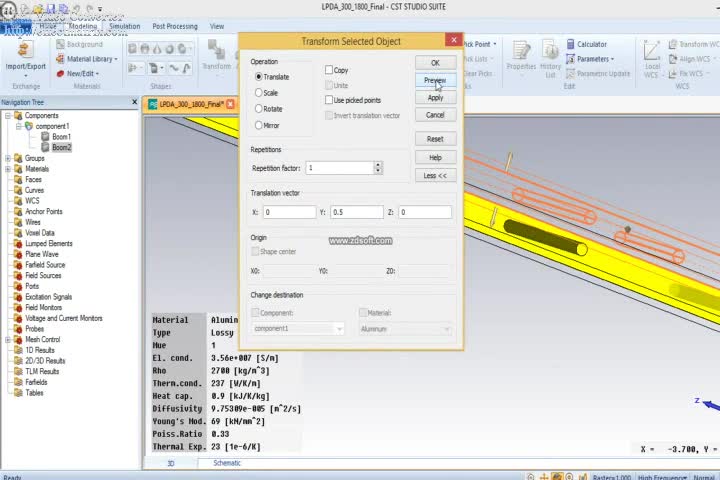Image resolution: width=720 pixels, height=480 pixels.
Task: Select Farfield Source in navigation tree
Action: 45,265
